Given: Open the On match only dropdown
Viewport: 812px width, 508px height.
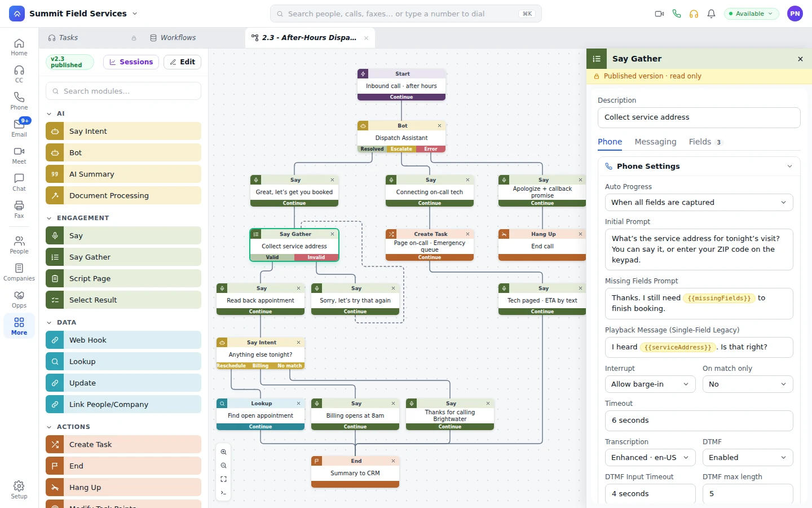Looking at the screenshot, I should pos(748,384).
